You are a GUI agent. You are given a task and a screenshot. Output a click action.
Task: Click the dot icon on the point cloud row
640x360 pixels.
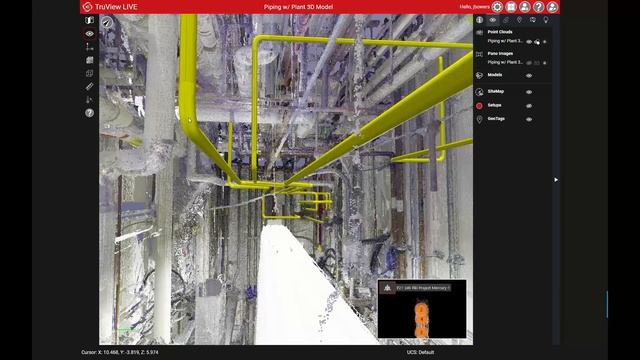pyautogui.click(x=545, y=42)
